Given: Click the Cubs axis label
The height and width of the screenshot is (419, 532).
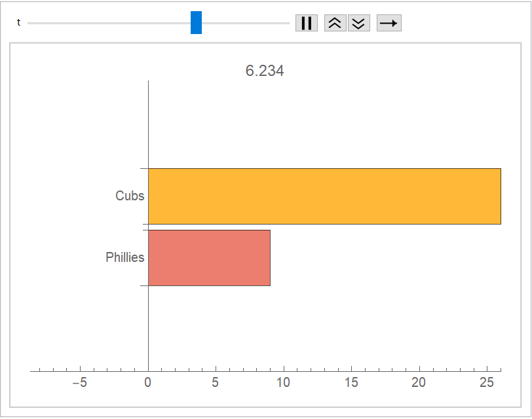Looking at the screenshot, I should (x=130, y=196).
